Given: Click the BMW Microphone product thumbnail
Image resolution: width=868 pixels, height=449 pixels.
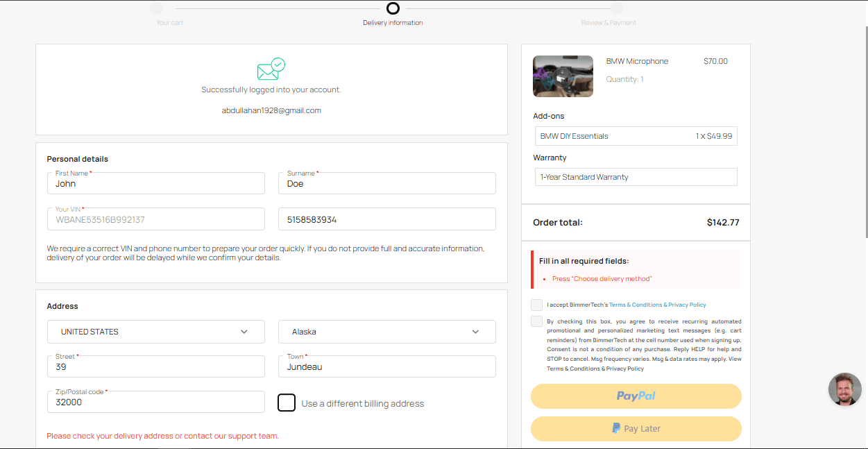Looking at the screenshot, I should [563, 76].
